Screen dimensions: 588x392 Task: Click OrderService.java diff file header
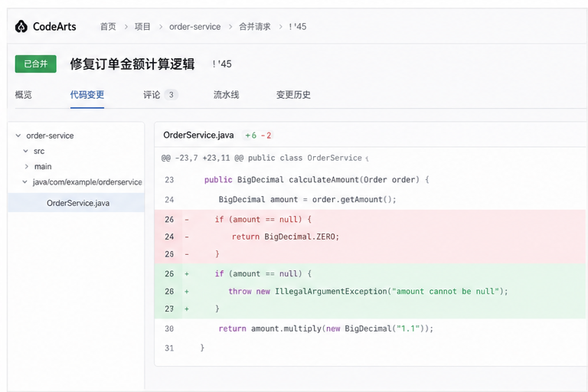198,135
